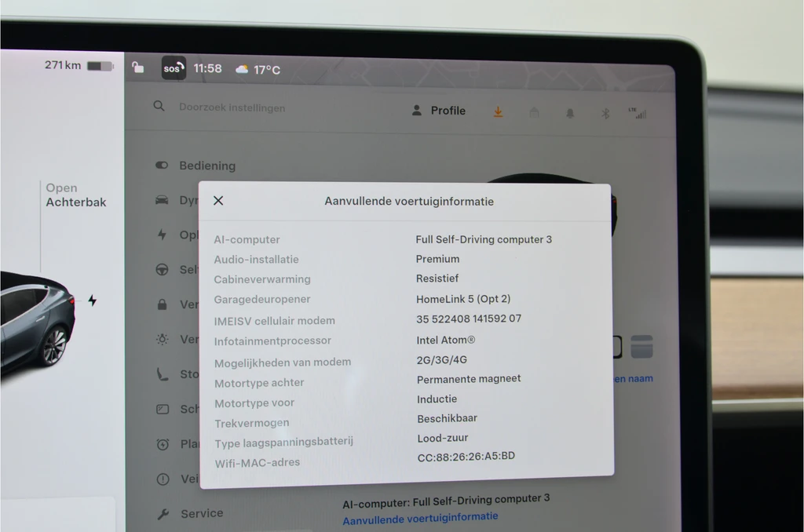The width and height of the screenshot is (804, 532).
Task: Tap the battery level icon
Action: coord(100,66)
